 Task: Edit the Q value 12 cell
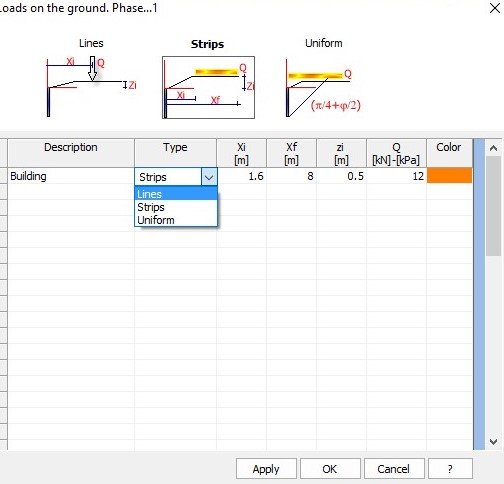pyautogui.click(x=396, y=176)
